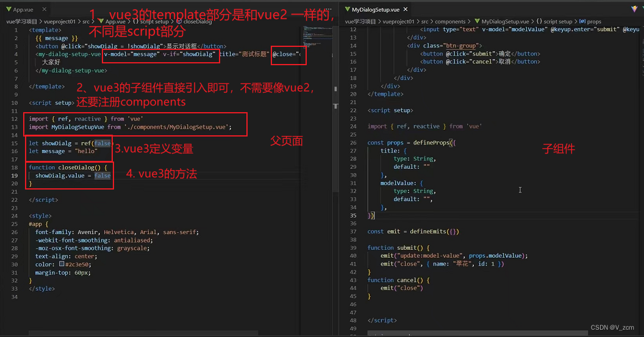
Task: Click the 'import MyDialogSetupVue' line
Action: point(130,127)
